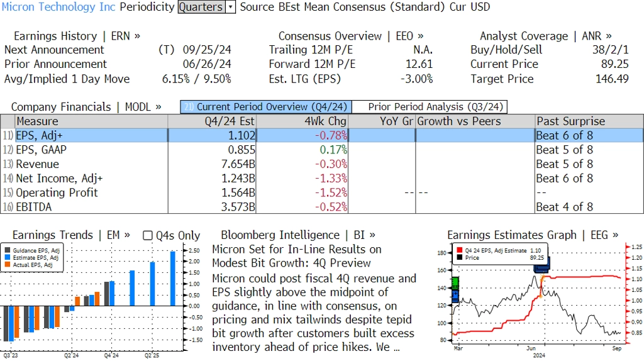Click the 0.17% EPS GAAP change value
Viewport: 644px width, 361px height.
(333, 150)
